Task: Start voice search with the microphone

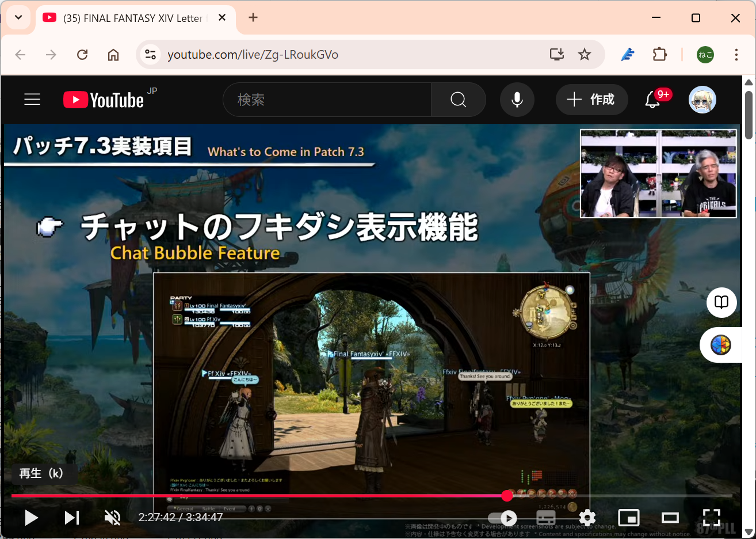Action: 517,100
